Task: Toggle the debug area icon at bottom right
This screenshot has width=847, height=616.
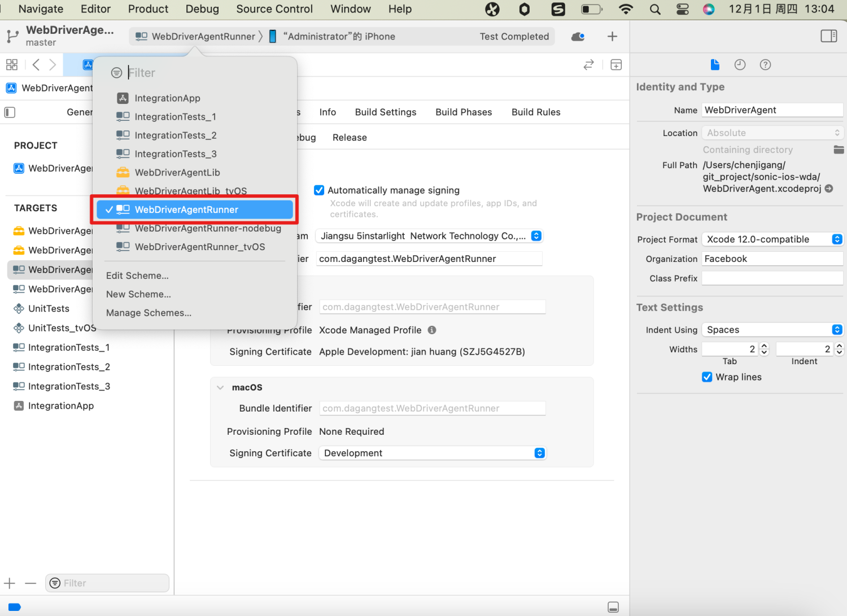Action: [613, 607]
